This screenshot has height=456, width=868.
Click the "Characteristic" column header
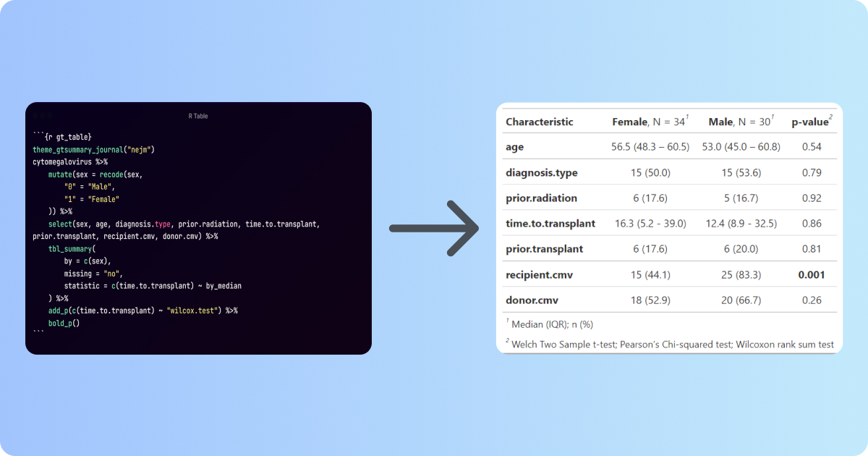540,122
